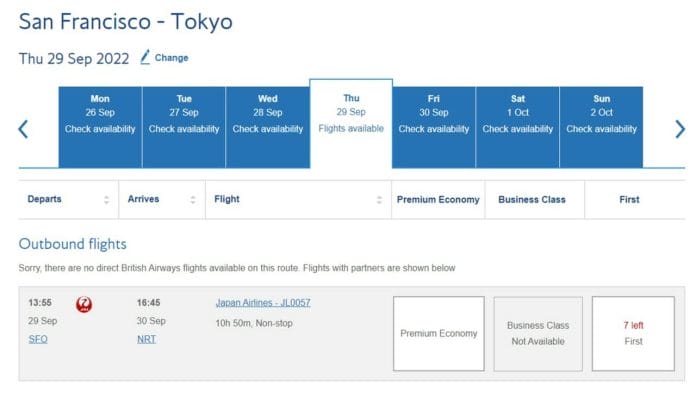This screenshot has height=397, width=696.
Task: Select the Sat 1 Oct date tab
Action: point(518,127)
